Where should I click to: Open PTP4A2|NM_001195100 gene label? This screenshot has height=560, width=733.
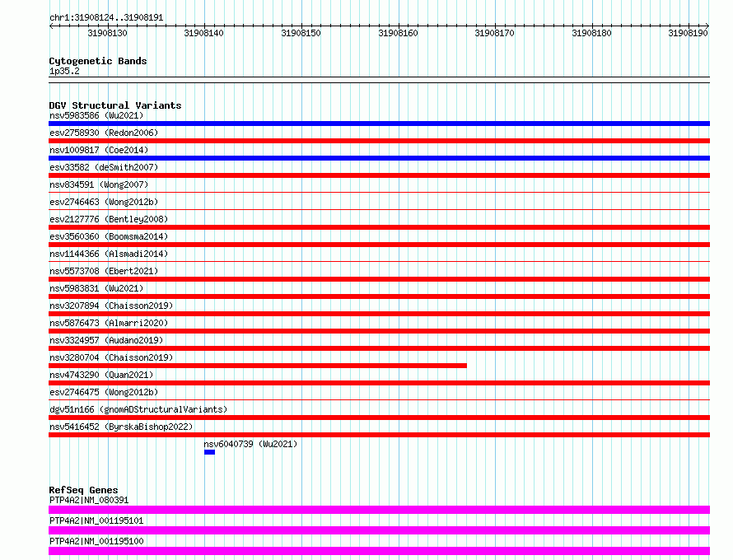click(x=96, y=541)
